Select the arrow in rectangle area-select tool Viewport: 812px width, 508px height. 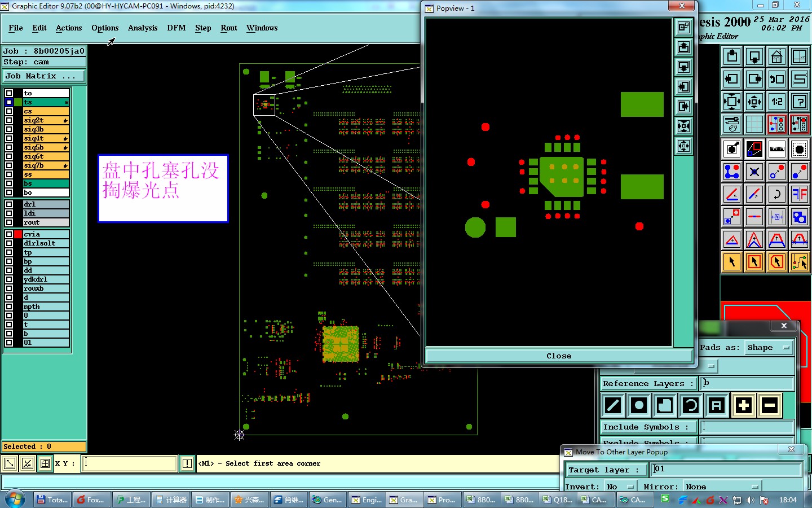pyautogui.click(x=754, y=262)
